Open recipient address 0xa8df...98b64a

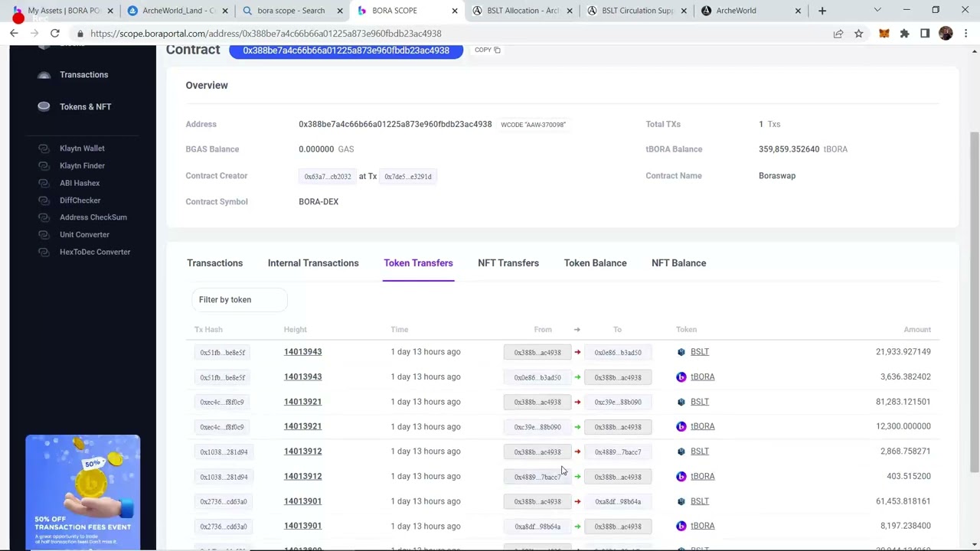point(618,501)
